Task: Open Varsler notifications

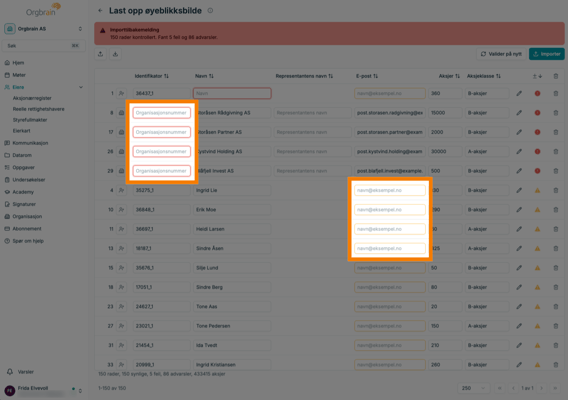Action: [x=25, y=372]
